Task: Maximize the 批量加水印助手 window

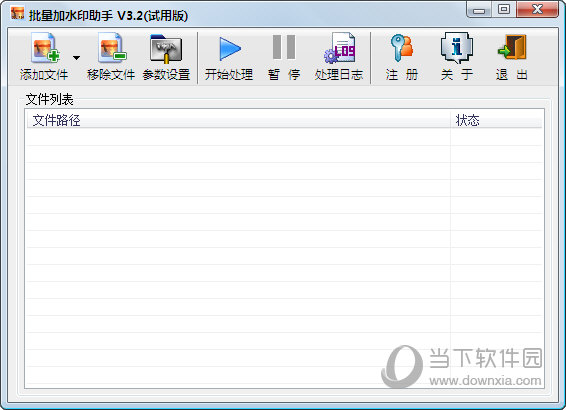Action: pos(504,10)
